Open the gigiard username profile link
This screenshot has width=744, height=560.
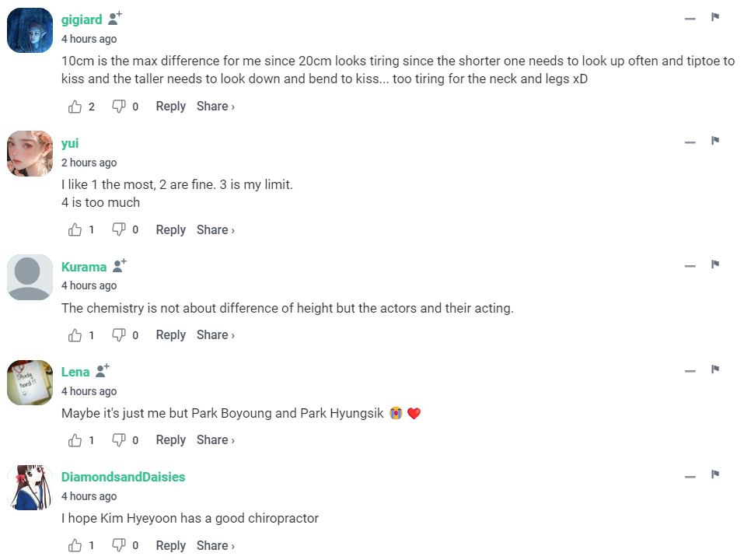click(x=82, y=19)
